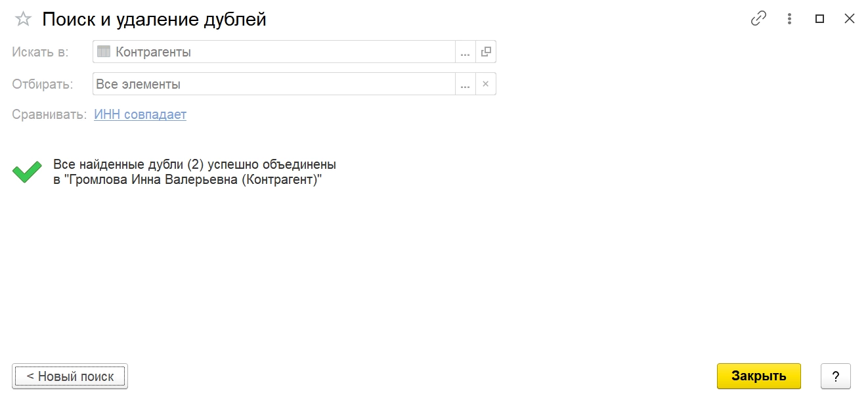This screenshot has height=400, width=868.
Task: Open the ИНН совпадает comparison rules link
Action: point(140,114)
